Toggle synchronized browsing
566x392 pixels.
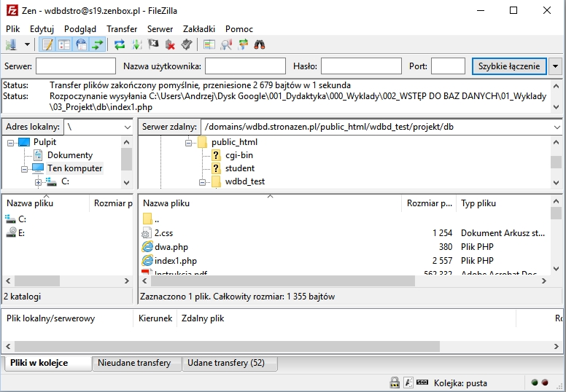click(243, 44)
